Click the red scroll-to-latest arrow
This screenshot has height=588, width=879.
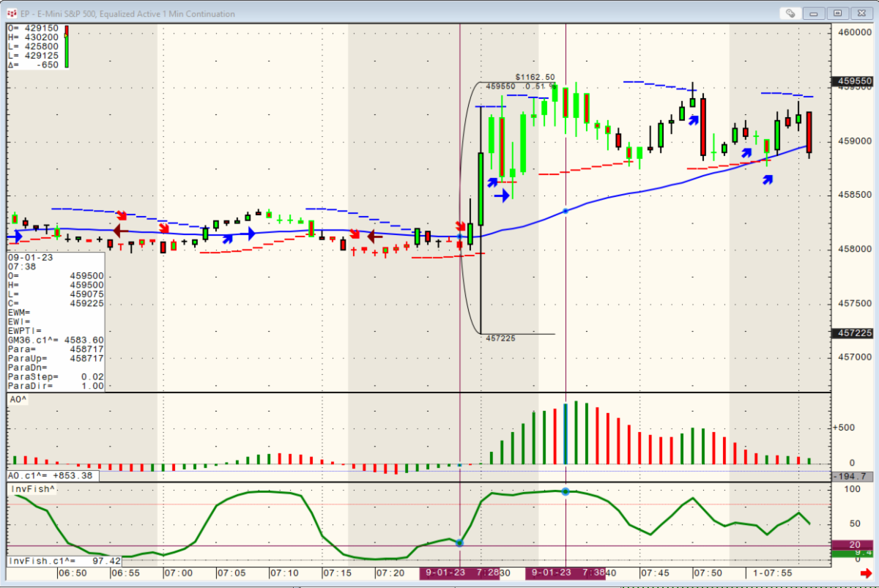pyautogui.click(x=866, y=574)
